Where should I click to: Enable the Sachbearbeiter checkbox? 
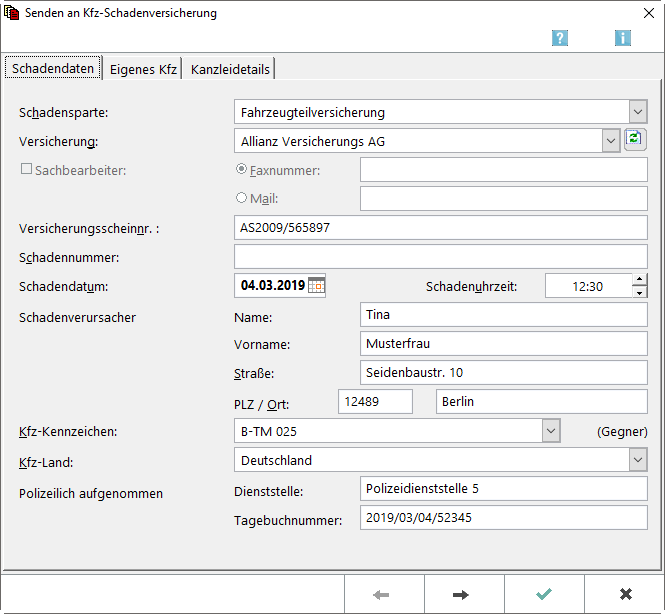tap(27, 170)
